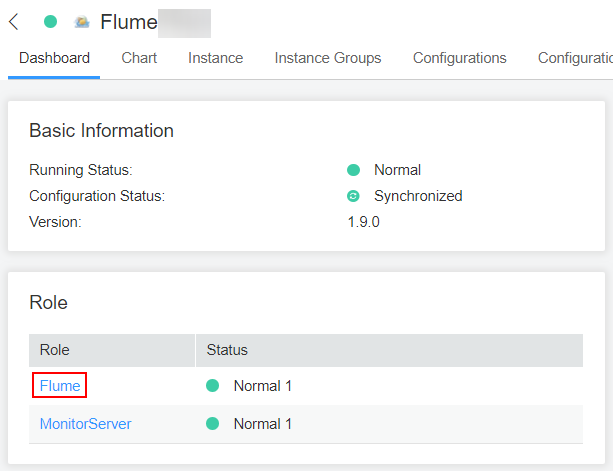The height and width of the screenshot is (471, 613).
Task: Click the Running Status green indicator
Action: 353,170
